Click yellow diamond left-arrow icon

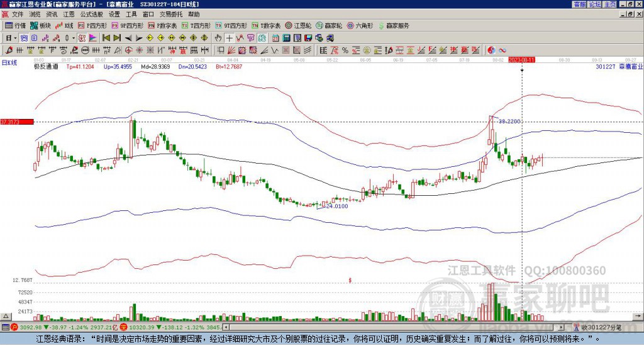tap(150, 38)
